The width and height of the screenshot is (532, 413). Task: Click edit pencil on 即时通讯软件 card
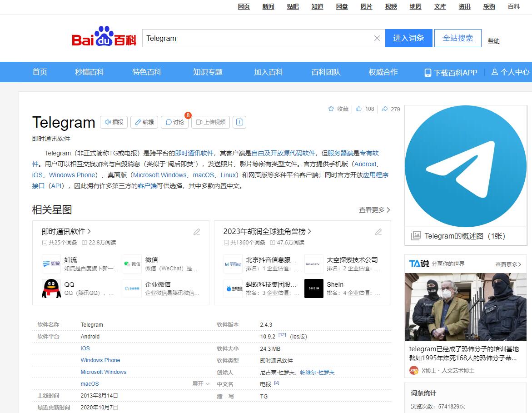[197, 232]
